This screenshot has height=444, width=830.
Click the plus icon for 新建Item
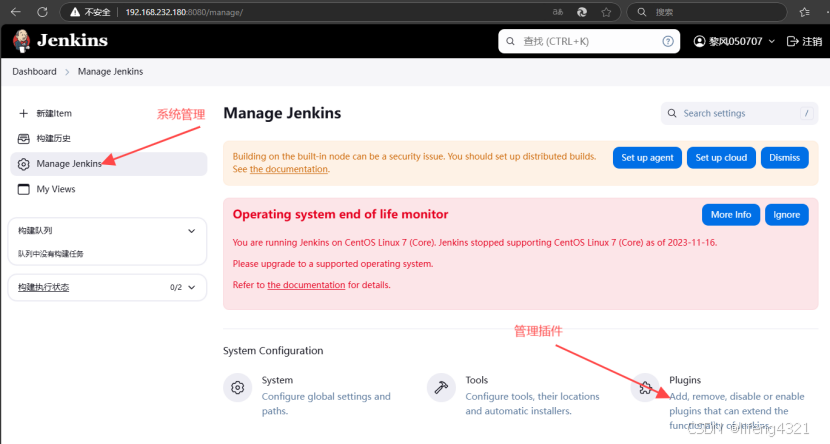point(23,113)
